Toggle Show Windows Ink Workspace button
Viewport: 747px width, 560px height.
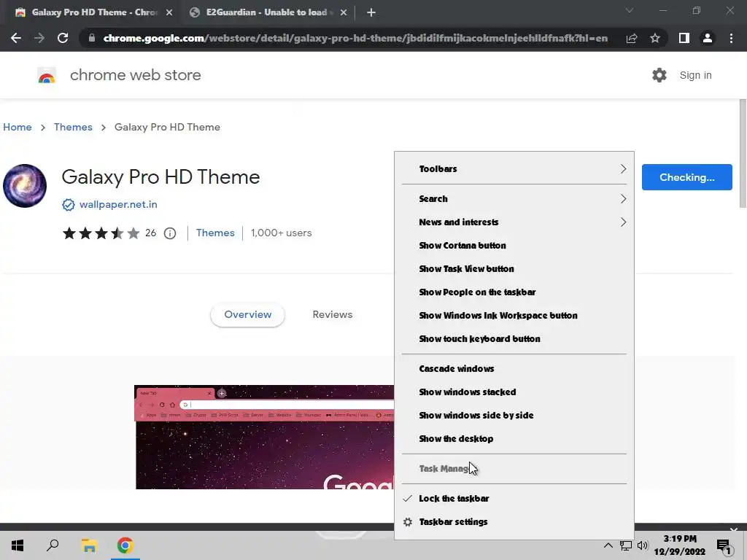(x=514, y=316)
